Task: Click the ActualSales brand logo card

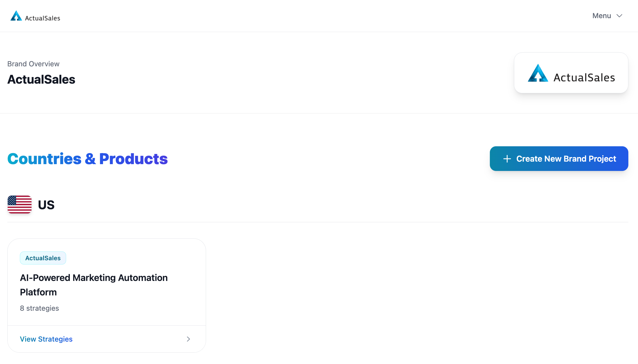Action: point(571,73)
